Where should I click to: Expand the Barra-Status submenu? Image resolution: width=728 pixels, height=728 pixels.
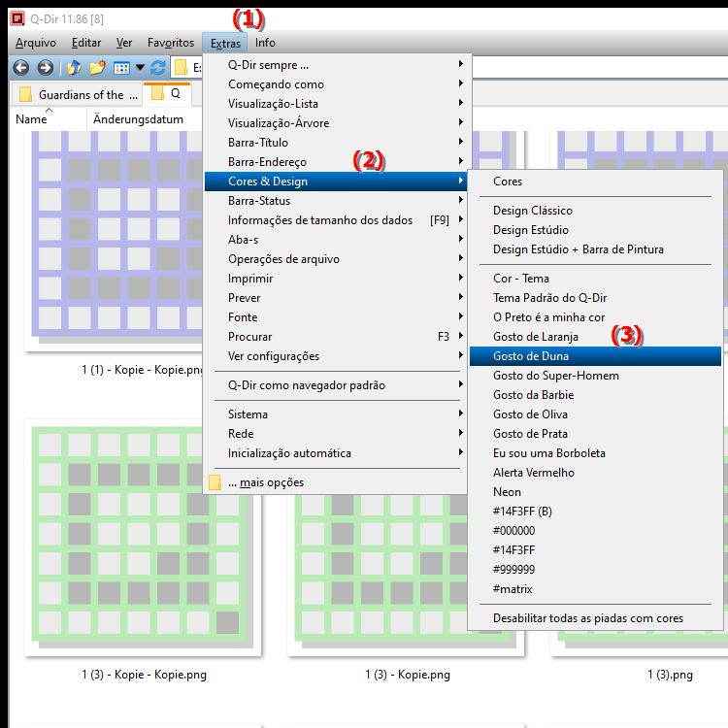tap(338, 201)
